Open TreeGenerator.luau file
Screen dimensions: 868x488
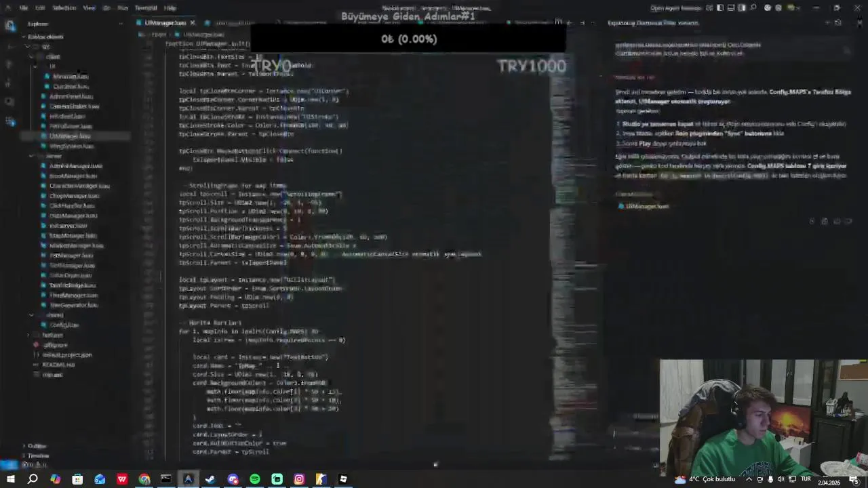point(74,305)
